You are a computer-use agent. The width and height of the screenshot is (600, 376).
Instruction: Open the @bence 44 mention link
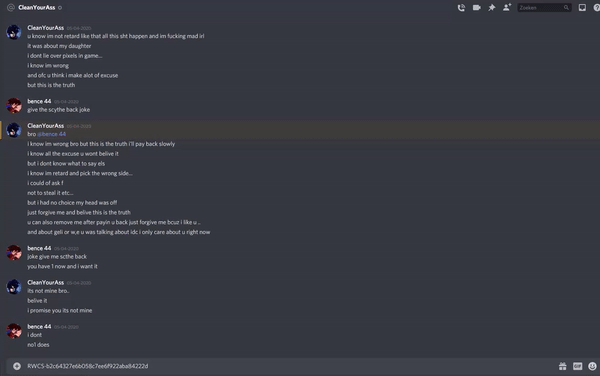pyautogui.click(x=52, y=134)
